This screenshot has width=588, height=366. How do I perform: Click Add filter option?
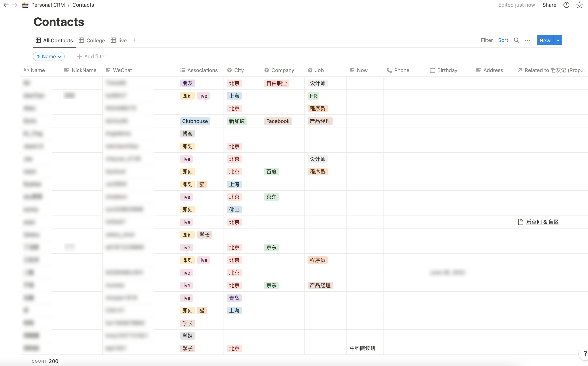92,56
